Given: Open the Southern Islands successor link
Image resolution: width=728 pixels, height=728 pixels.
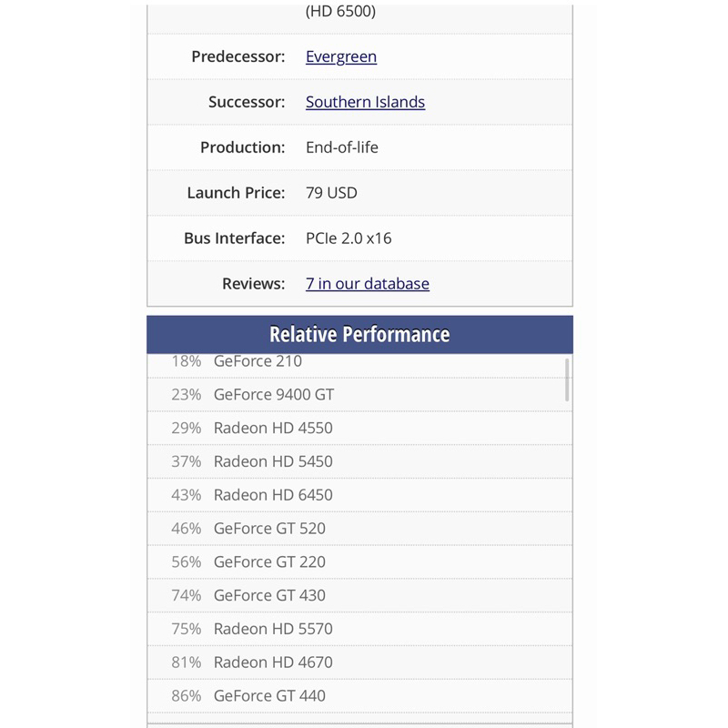Looking at the screenshot, I should click(x=365, y=102).
